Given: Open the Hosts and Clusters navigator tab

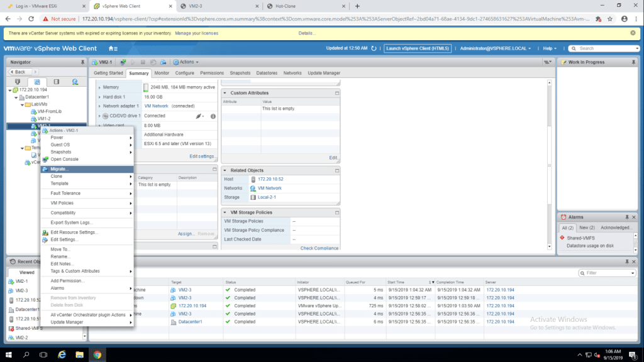Looking at the screenshot, I should 18,82.
